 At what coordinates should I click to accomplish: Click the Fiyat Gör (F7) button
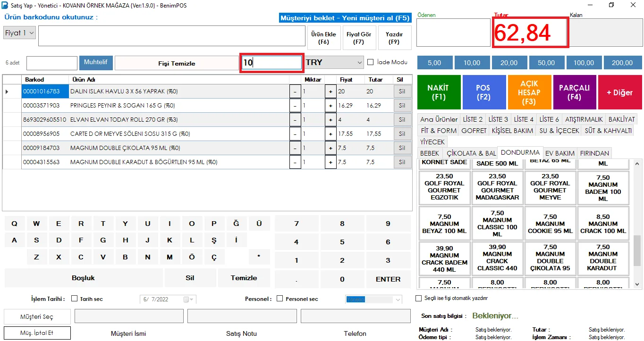(359, 38)
